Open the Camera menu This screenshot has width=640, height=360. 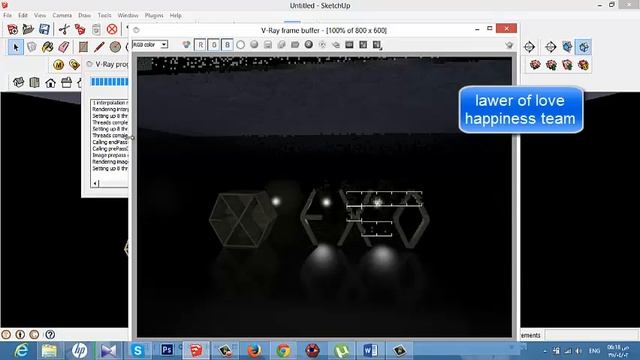62,15
